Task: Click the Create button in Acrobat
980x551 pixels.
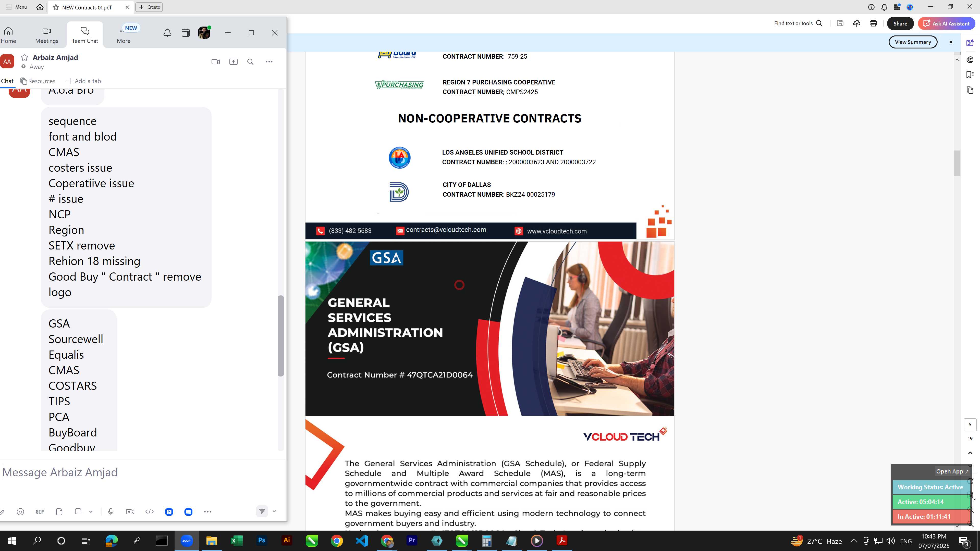Action: pos(149,7)
